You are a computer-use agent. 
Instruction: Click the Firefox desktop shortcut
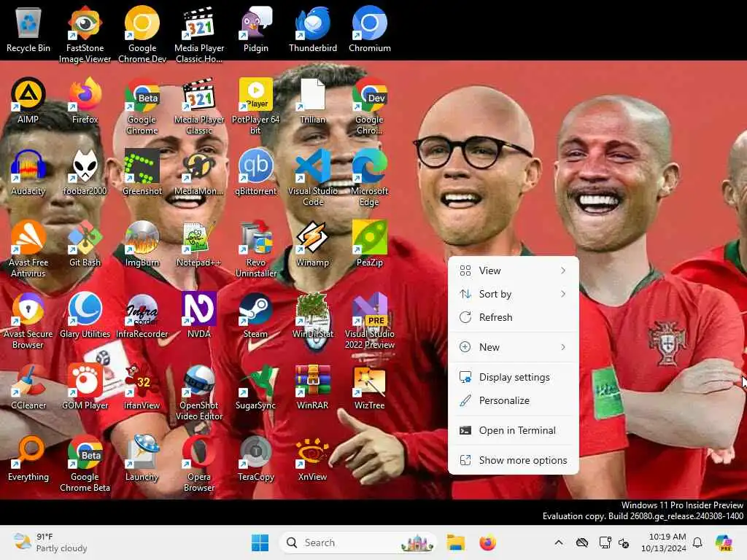[x=85, y=101]
